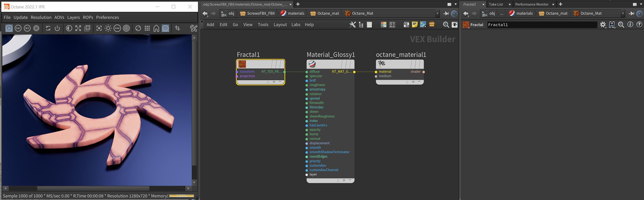
Task: Click the sun-shaped icon in IPR toolbar
Action: pos(108,28)
